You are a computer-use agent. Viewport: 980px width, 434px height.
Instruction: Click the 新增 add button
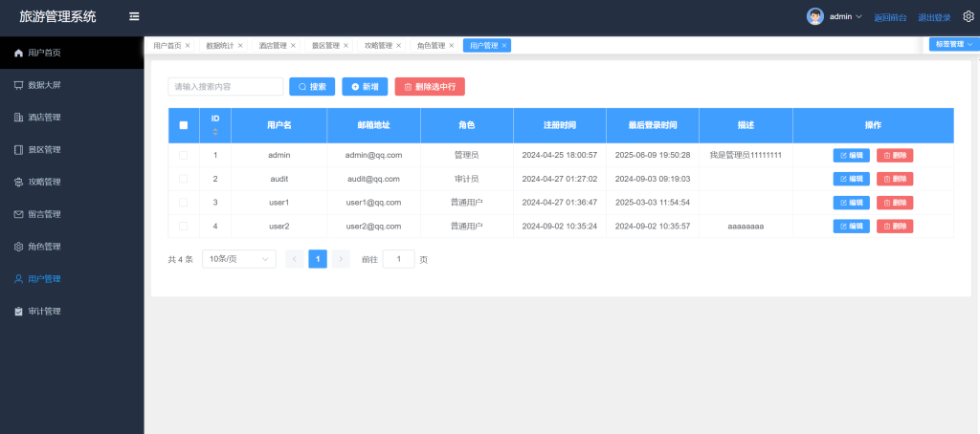pos(365,87)
